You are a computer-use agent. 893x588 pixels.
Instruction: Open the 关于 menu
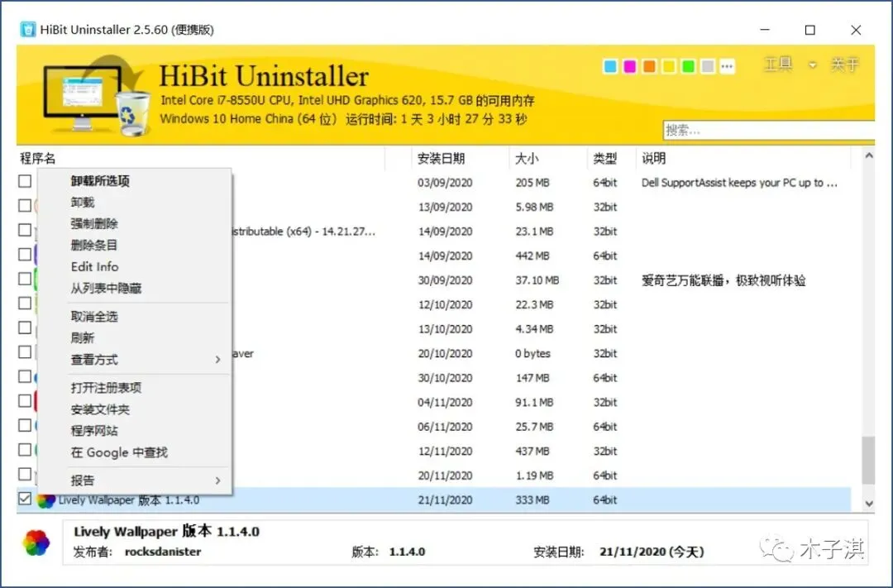(844, 65)
